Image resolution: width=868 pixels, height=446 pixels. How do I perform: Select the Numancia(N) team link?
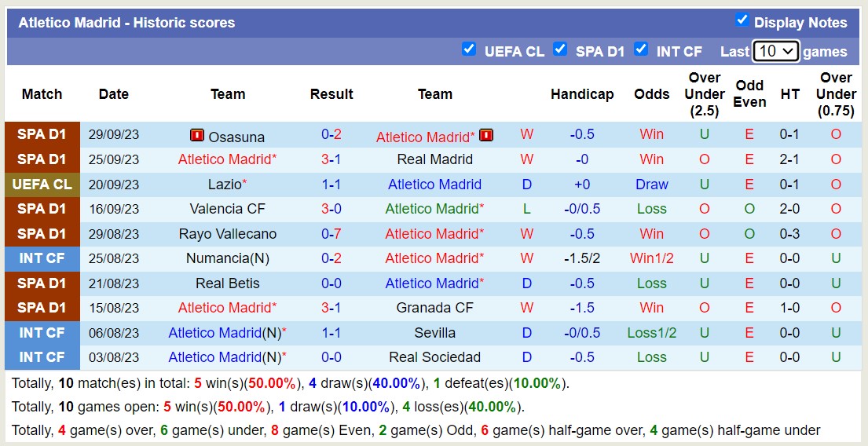coord(228,258)
